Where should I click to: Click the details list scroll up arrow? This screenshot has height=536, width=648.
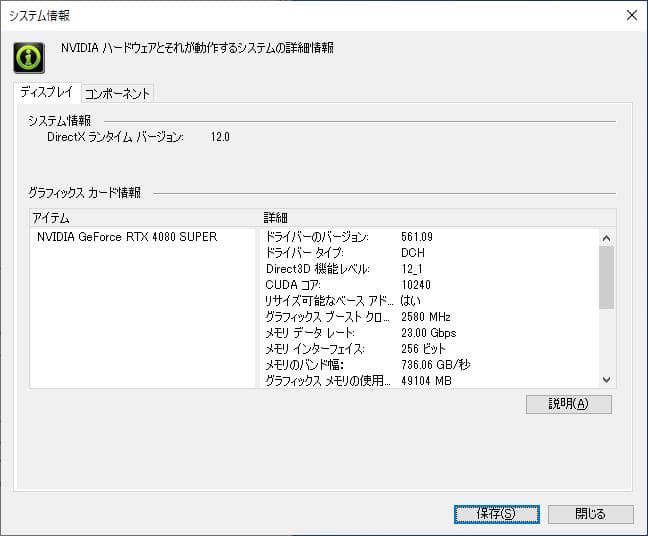[606, 238]
